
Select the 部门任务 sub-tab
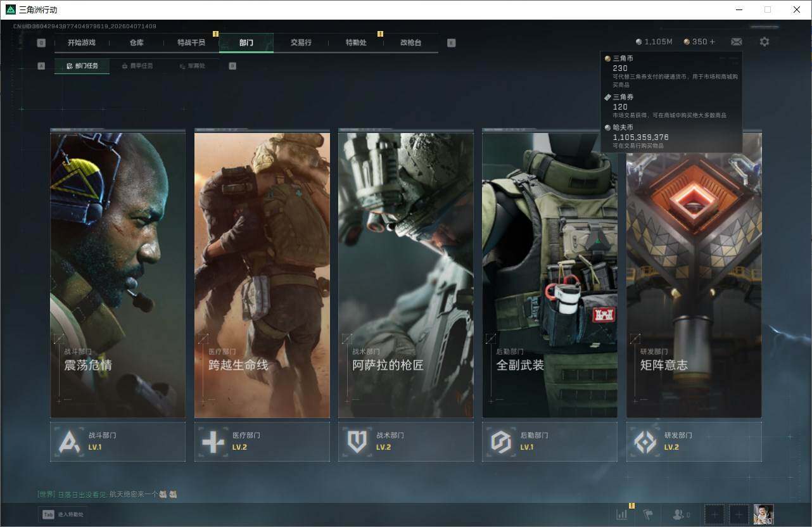coord(82,66)
